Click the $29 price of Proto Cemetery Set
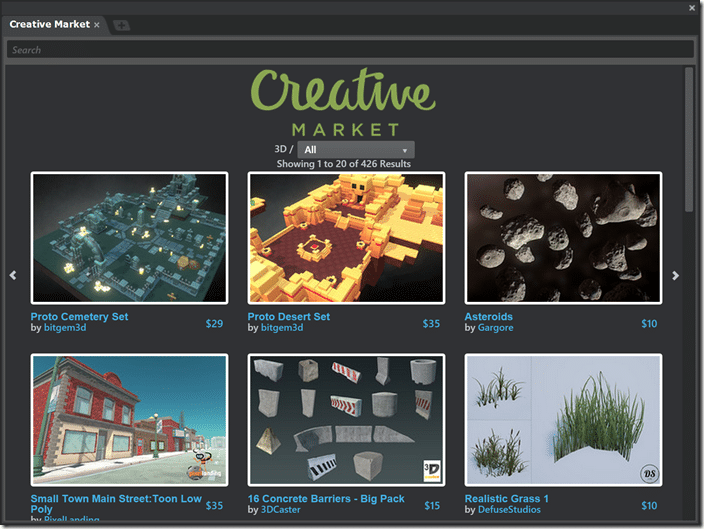Image resolution: width=704 pixels, height=529 pixels. [214, 323]
